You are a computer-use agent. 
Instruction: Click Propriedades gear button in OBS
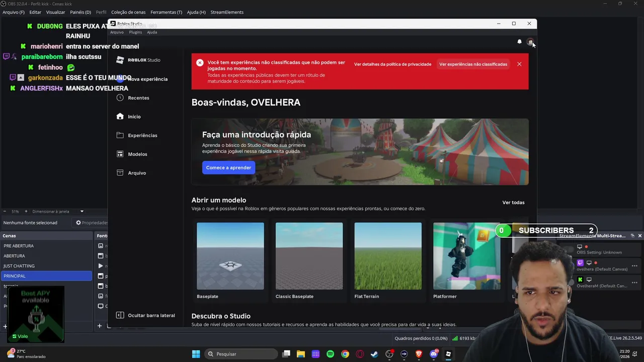coord(92,223)
